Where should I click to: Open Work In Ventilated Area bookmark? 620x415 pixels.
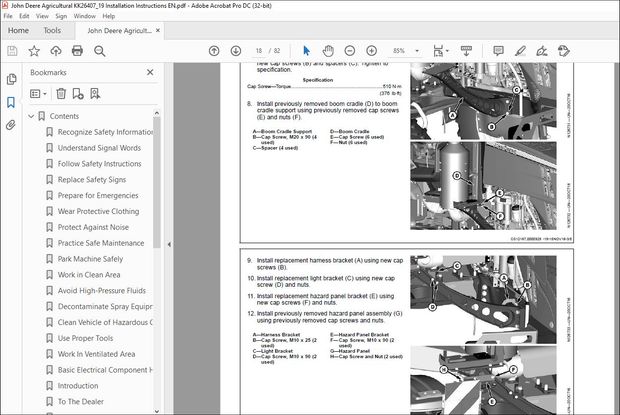[x=96, y=354]
